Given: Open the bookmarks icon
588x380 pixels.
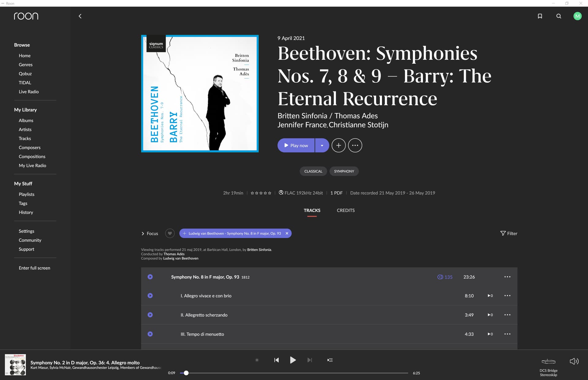Looking at the screenshot, I should point(540,16).
